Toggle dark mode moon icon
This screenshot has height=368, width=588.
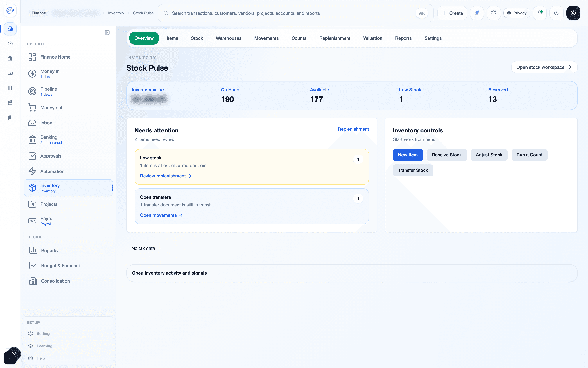(x=556, y=13)
